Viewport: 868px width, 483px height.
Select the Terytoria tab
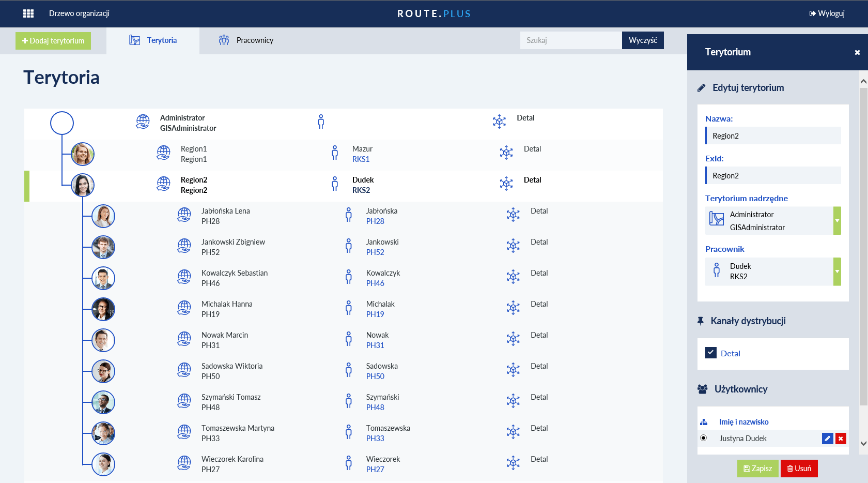153,40
